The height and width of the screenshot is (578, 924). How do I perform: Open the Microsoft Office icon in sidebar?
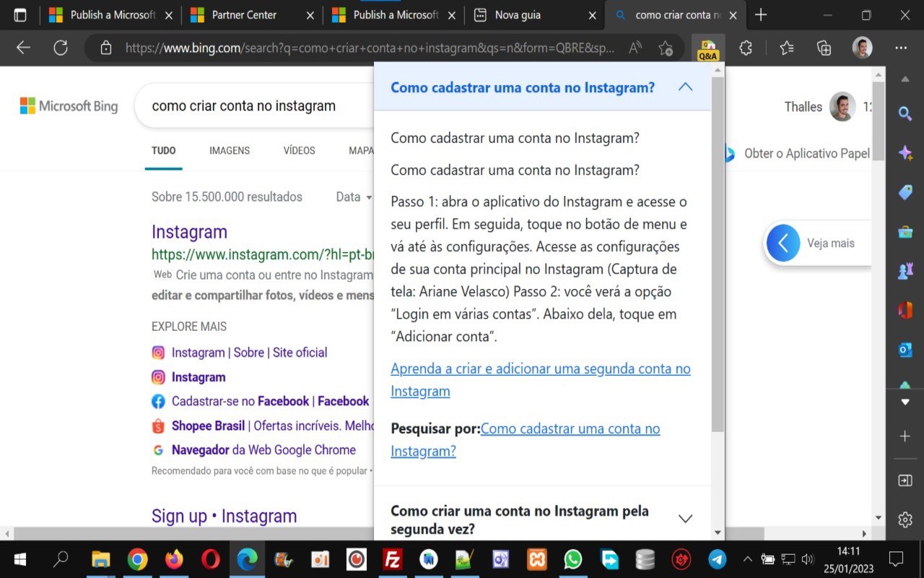(x=905, y=311)
